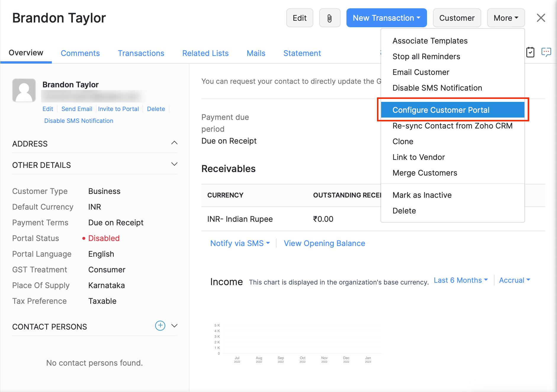Close the customer detail view
This screenshot has height=392, width=557.
click(541, 18)
